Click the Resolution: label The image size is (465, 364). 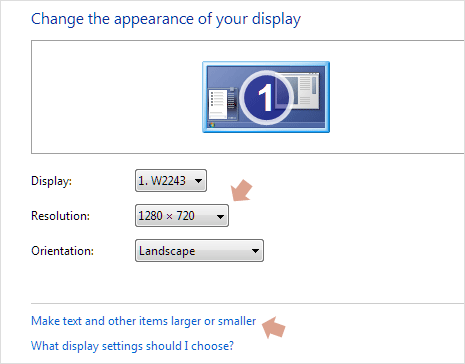point(60,216)
